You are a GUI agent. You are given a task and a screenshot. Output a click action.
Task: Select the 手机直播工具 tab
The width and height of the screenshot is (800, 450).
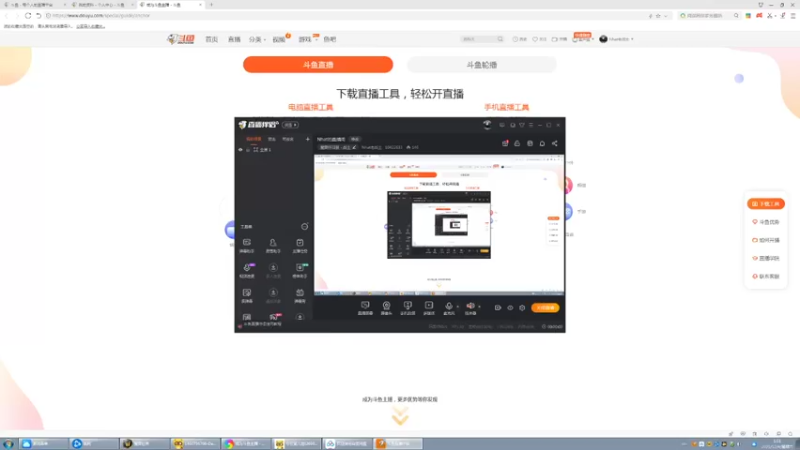506,107
